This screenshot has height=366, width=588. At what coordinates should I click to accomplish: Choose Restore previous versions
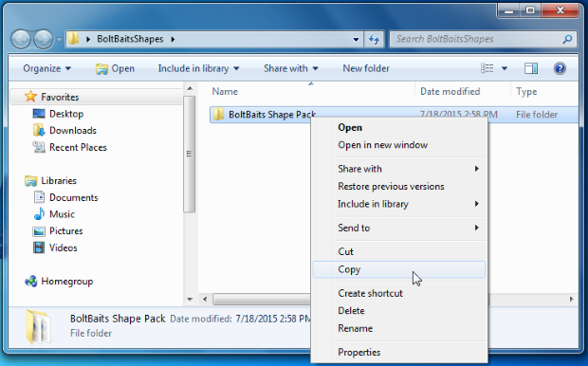click(x=399, y=187)
